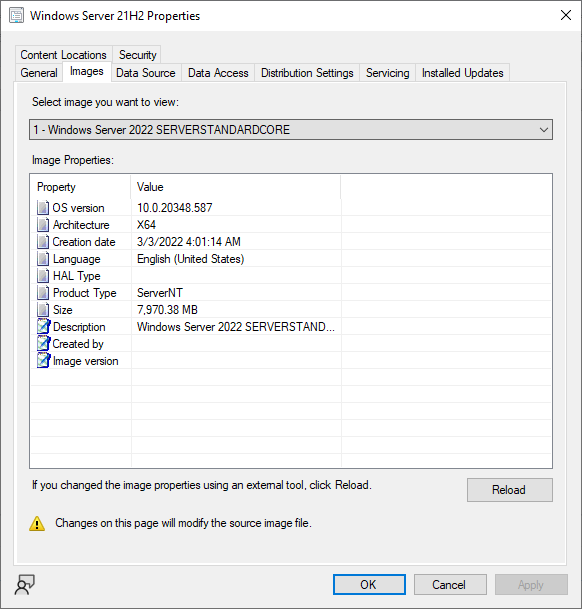Select the Windows Server 2022 SERVERSTAND... description value
Screen dimensions: 582x609
235,327
